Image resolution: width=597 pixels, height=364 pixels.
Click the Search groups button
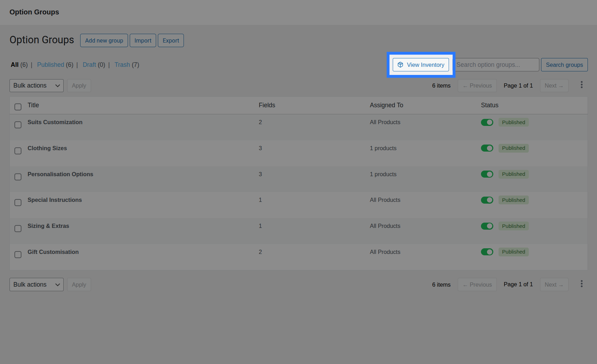point(564,65)
